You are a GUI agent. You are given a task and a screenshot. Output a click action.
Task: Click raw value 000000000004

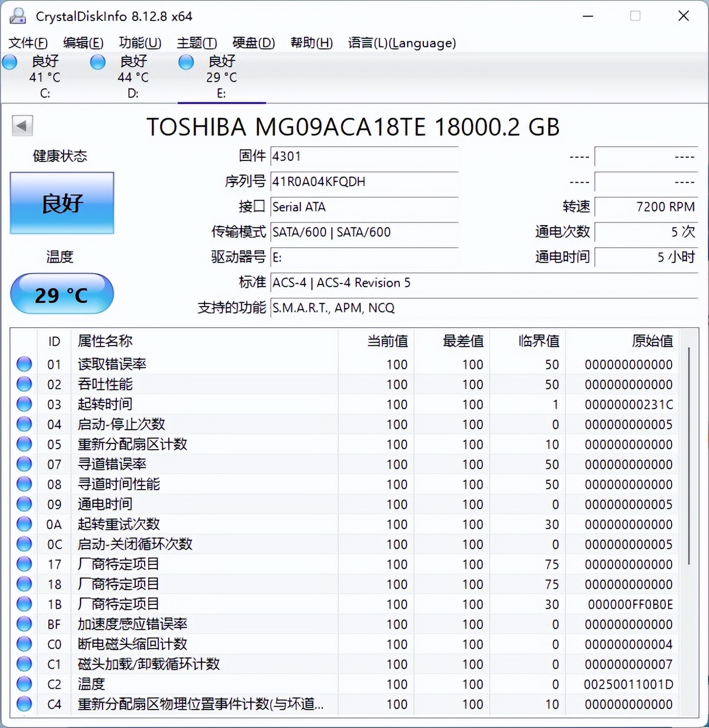click(629, 644)
